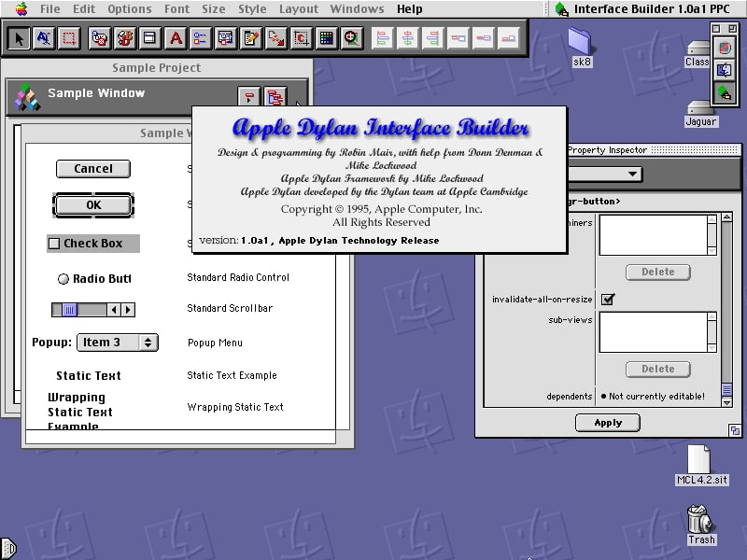Click the sample scrollbar thumb
The height and width of the screenshot is (560, 747).
click(x=69, y=310)
